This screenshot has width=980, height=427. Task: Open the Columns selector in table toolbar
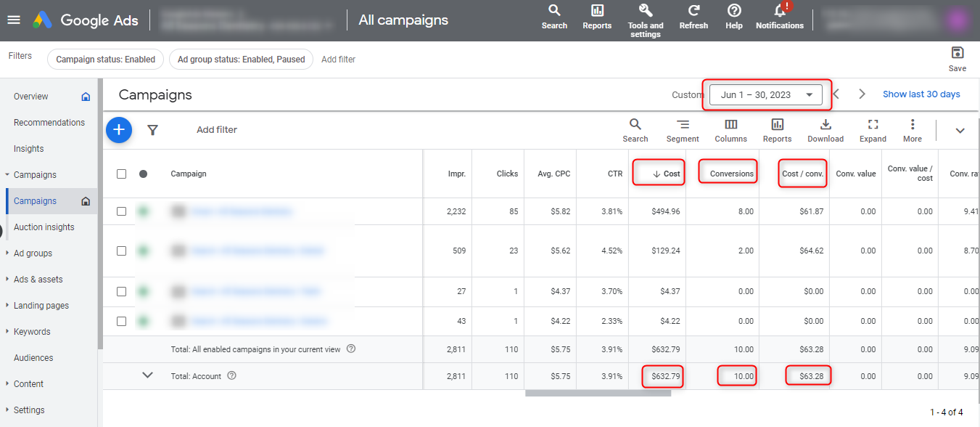tap(730, 130)
